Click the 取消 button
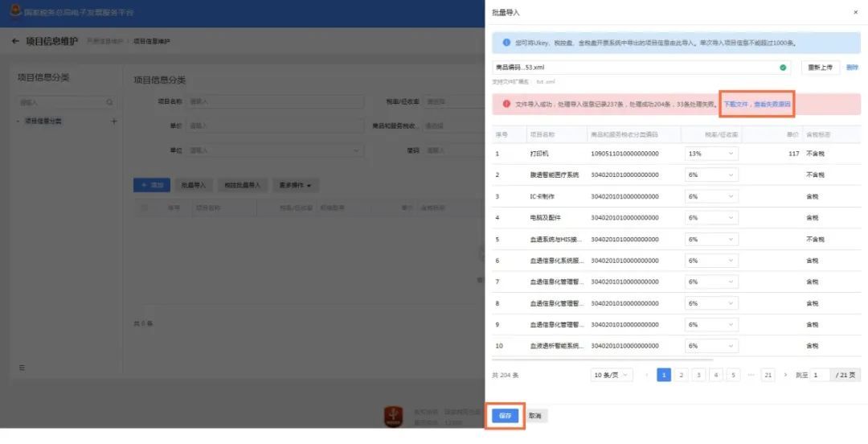 534,416
